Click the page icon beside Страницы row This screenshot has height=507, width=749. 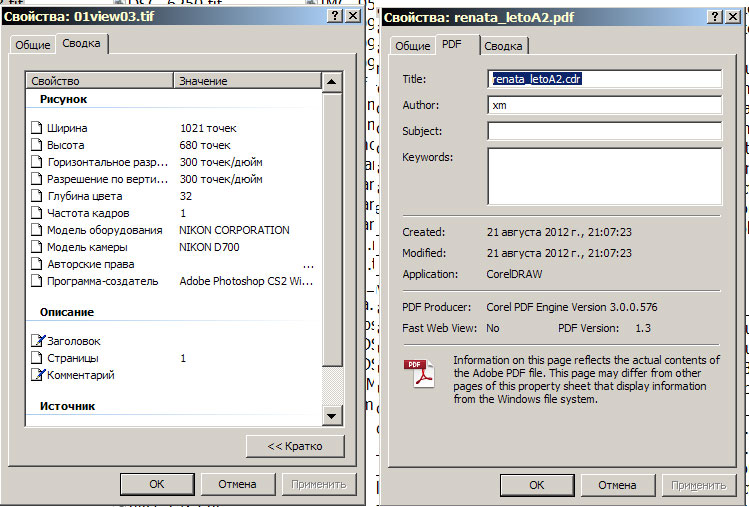[x=36, y=358]
